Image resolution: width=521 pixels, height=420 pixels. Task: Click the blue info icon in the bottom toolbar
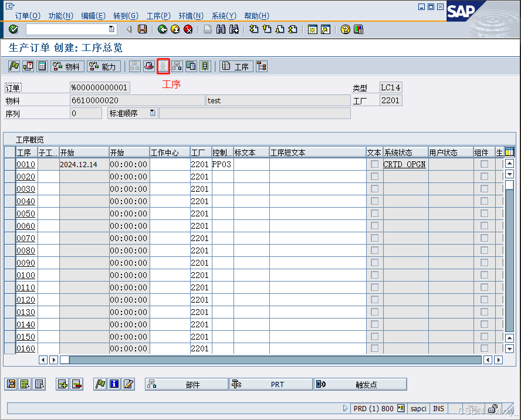click(x=114, y=384)
